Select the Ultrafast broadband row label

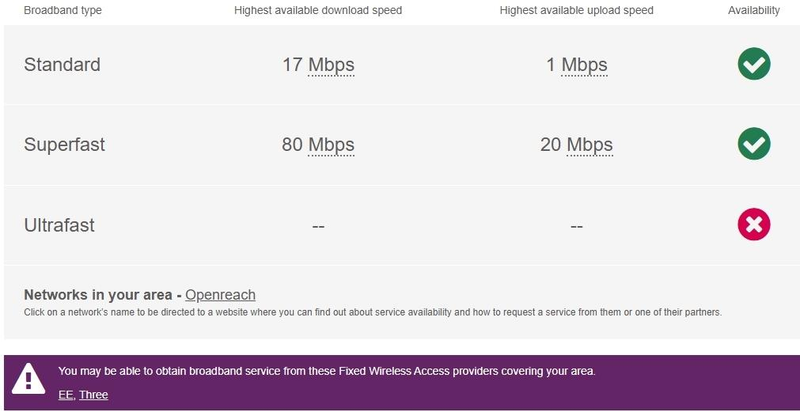pos(59,225)
